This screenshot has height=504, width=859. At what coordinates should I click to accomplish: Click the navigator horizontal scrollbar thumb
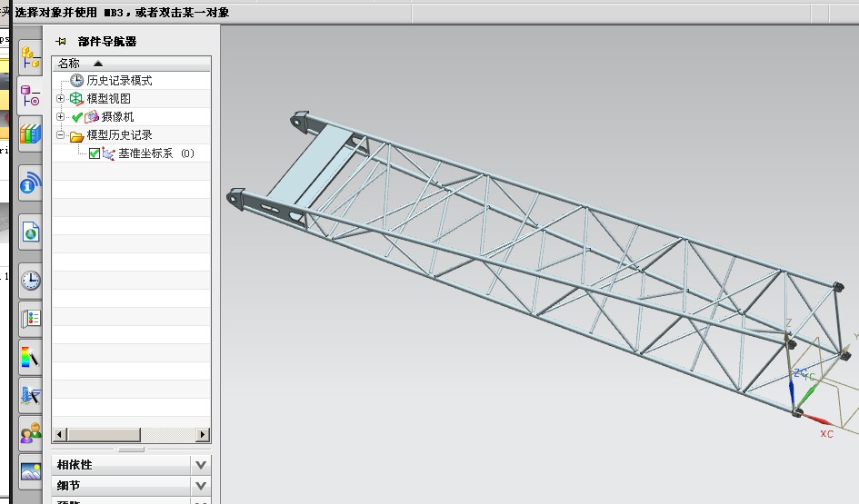[x=105, y=435]
